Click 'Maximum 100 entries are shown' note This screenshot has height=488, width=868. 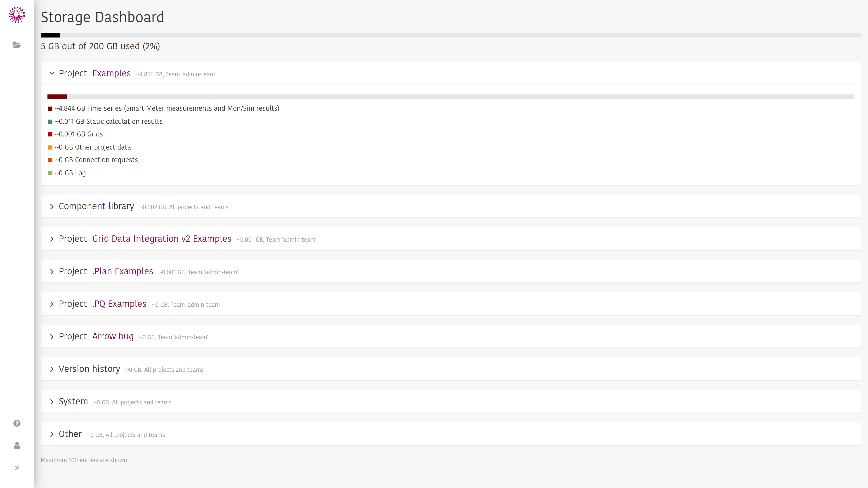pos(84,460)
